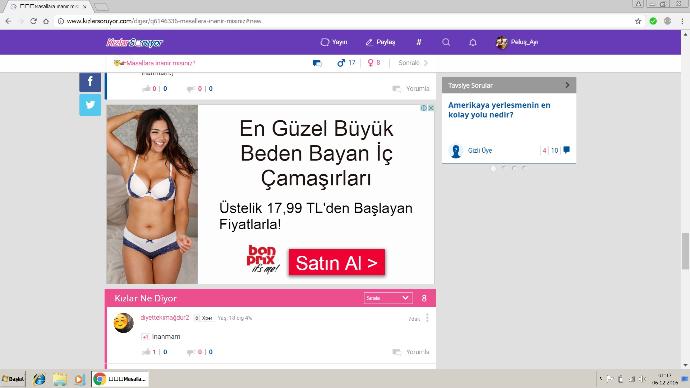Open the Sırala sort dropdown
690x388 pixels.
pyautogui.click(x=388, y=298)
